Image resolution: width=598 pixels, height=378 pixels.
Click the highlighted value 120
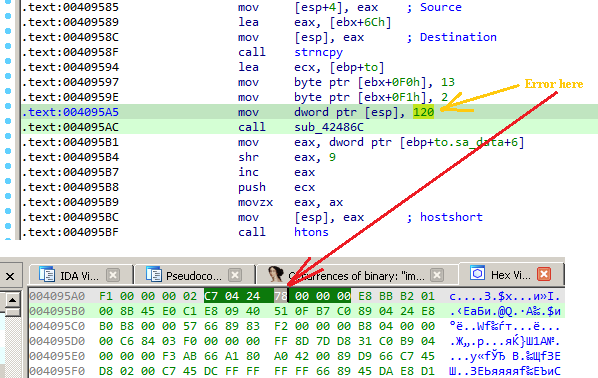click(423, 112)
